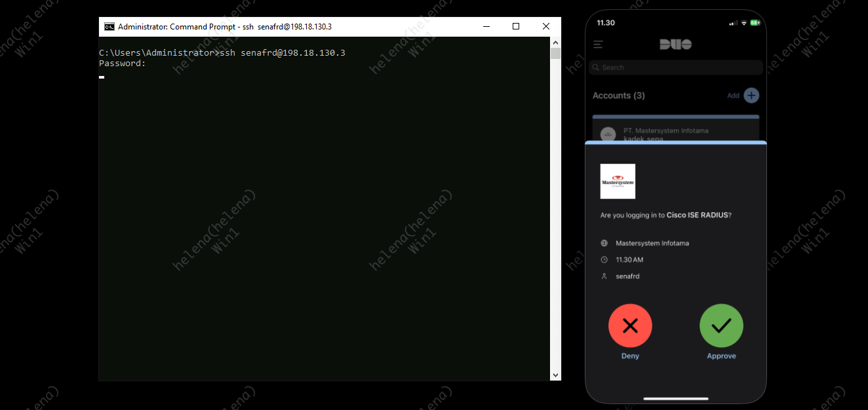Tap the DUO logo in header

[675, 45]
